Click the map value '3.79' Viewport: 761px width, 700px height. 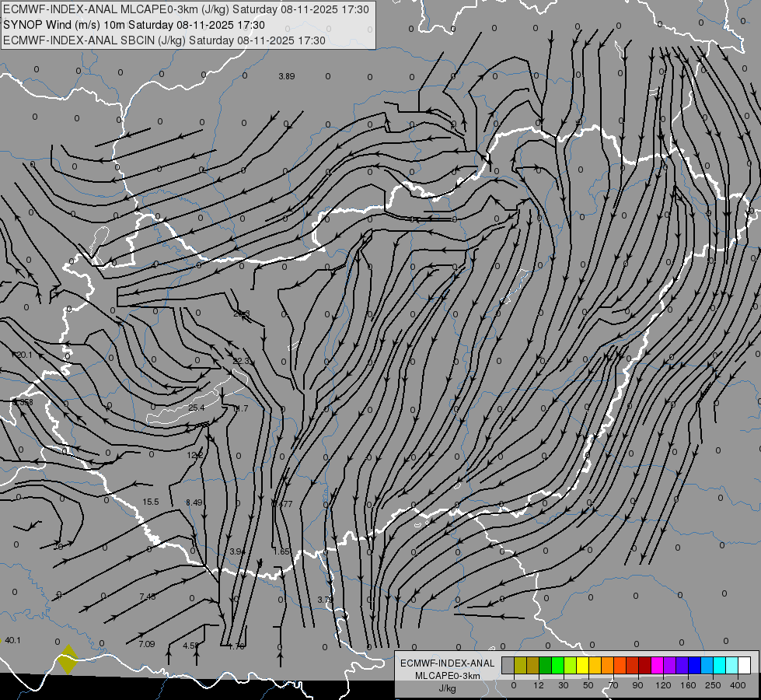coord(325,600)
